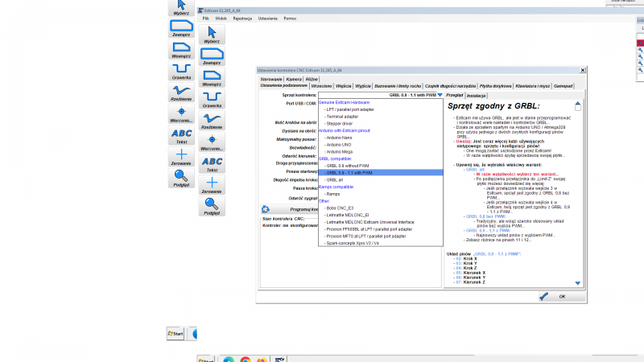Pick the Grawerka tool below the Plik menu

pos(212,98)
